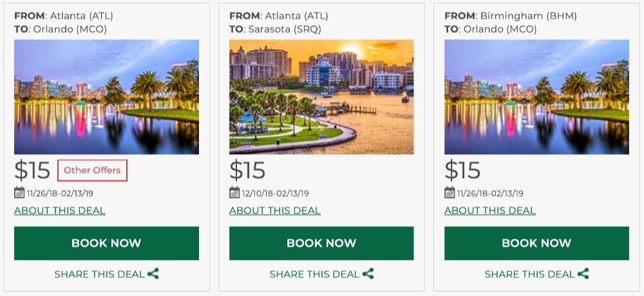
Task: Open Other Offers for Atlanta–Orlando
Action: (x=92, y=170)
